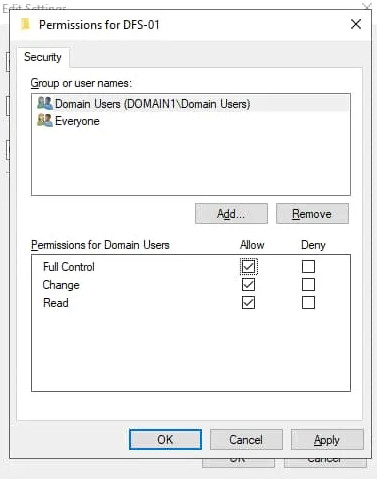The image size is (377, 479).
Task: Switch to the Security tab
Action: [x=43, y=57]
